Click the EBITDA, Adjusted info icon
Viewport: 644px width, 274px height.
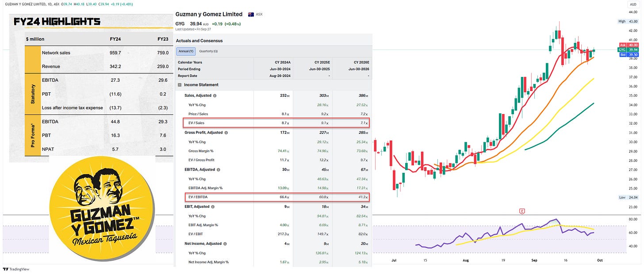tap(218, 170)
